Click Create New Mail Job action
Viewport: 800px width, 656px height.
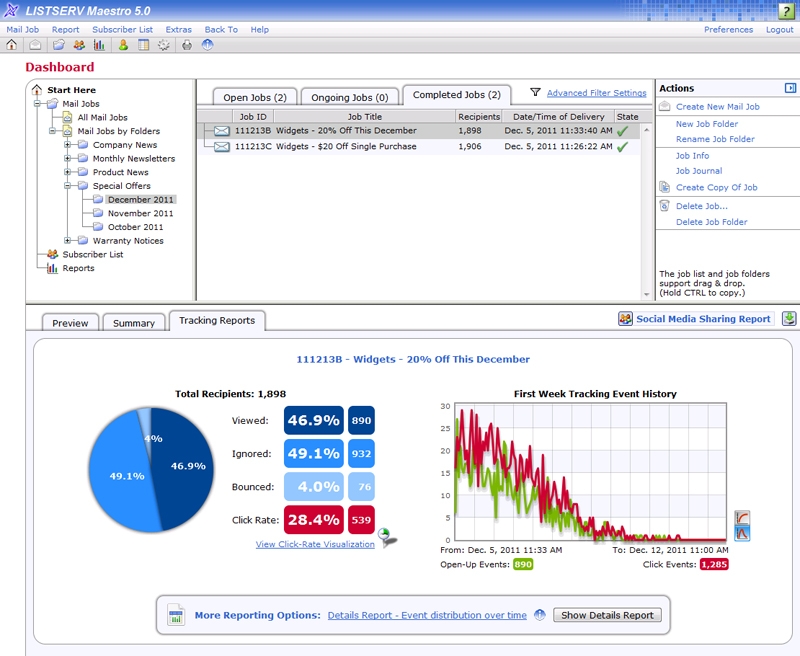tap(717, 107)
